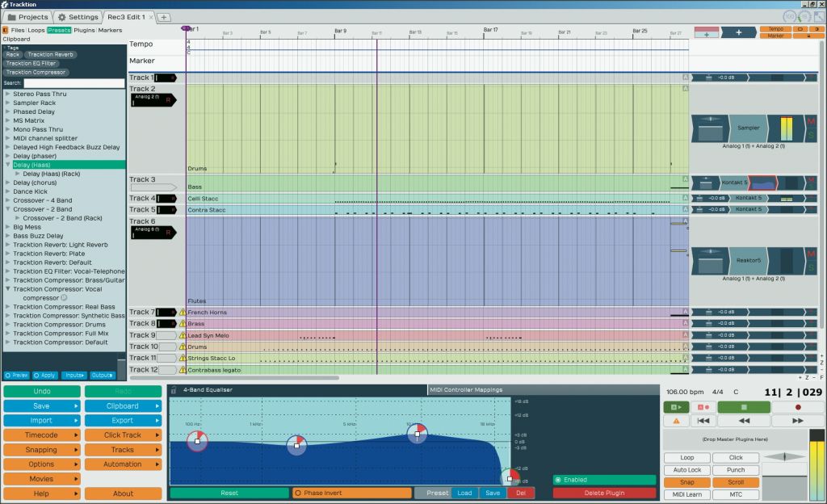Click the 100 Hz equaliser band handle
The width and height of the screenshot is (827, 504).
coord(197,441)
